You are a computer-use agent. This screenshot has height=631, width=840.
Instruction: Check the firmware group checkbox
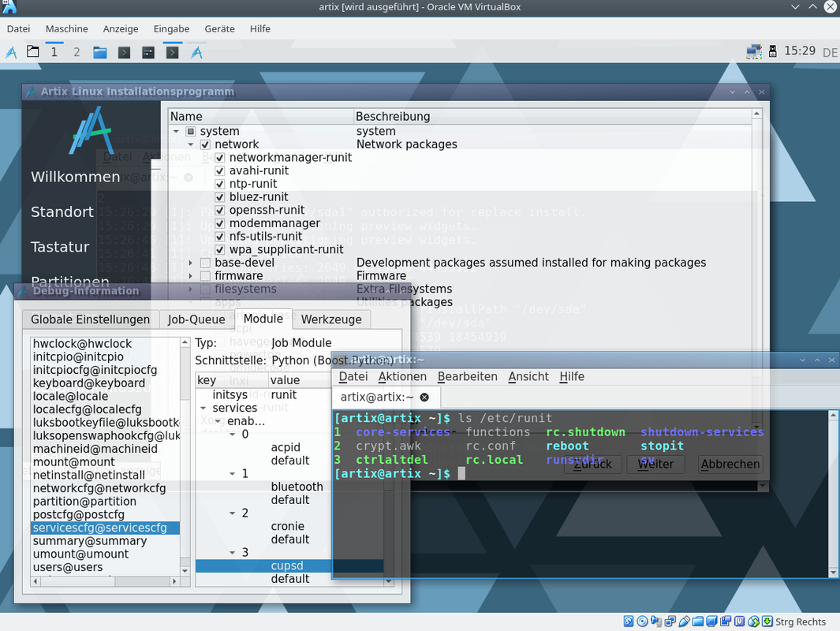(205, 276)
